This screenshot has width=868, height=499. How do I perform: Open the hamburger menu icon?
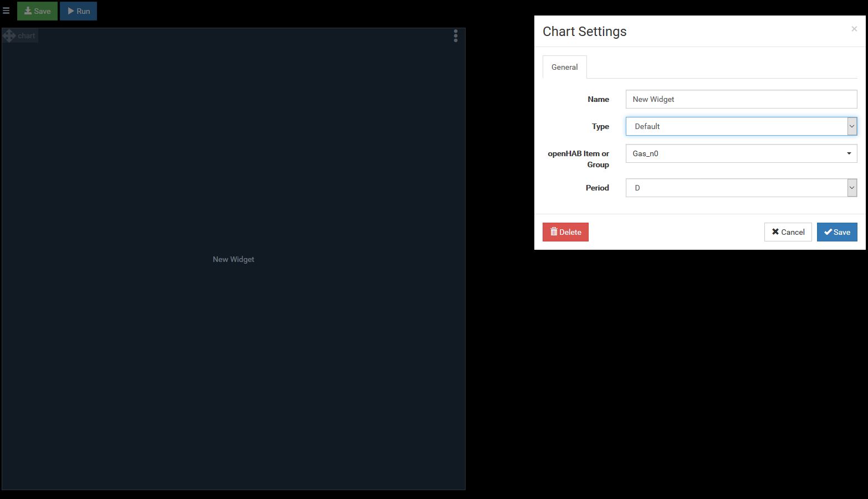tap(6, 11)
